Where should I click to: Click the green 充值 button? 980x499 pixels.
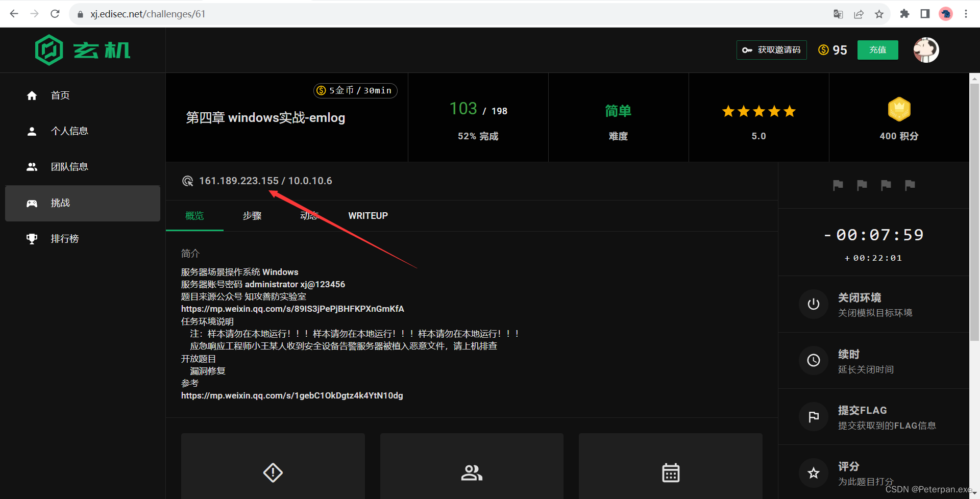coord(877,50)
